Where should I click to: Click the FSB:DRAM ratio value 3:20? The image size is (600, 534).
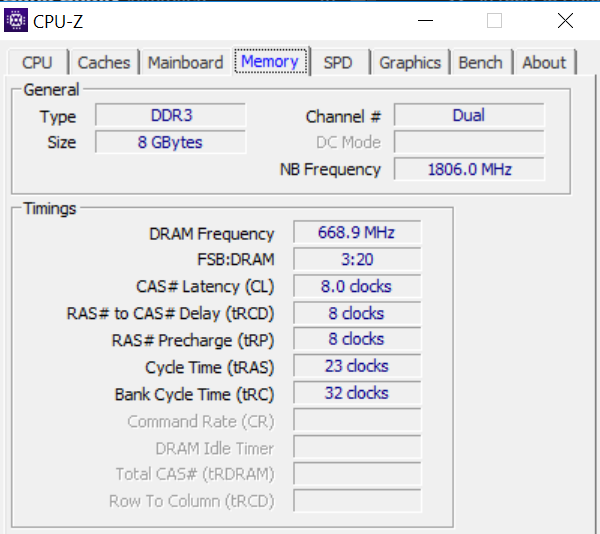[357, 259]
